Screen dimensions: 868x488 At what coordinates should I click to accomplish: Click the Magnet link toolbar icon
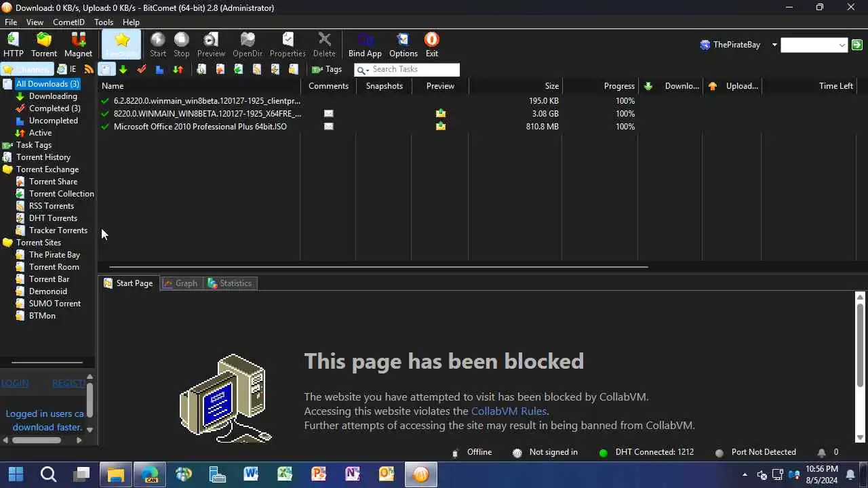pyautogui.click(x=78, y=45)
